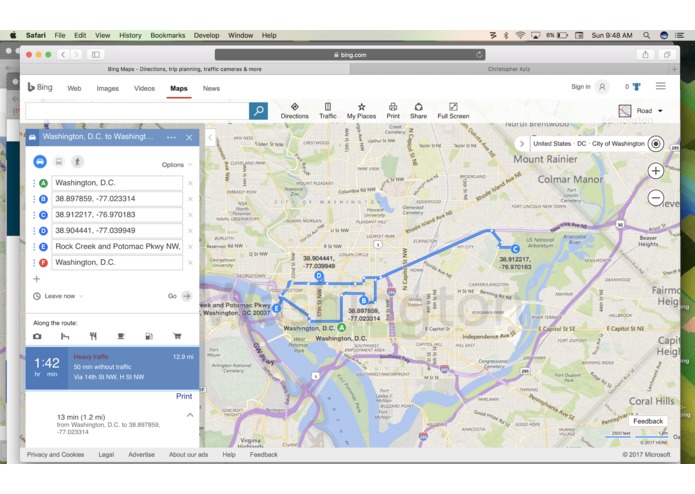Image resolution: width=695 pixels, height=494 pixels.
Task: Click the Wi-Fi menu bar icon
Action: pyautogui.click(x=520, y=35)
